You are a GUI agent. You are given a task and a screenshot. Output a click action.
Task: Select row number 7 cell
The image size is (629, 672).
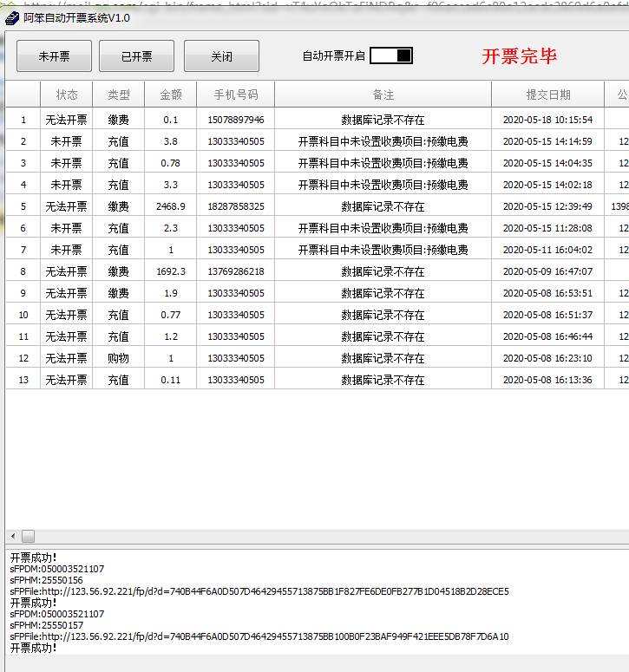point(23,250)
